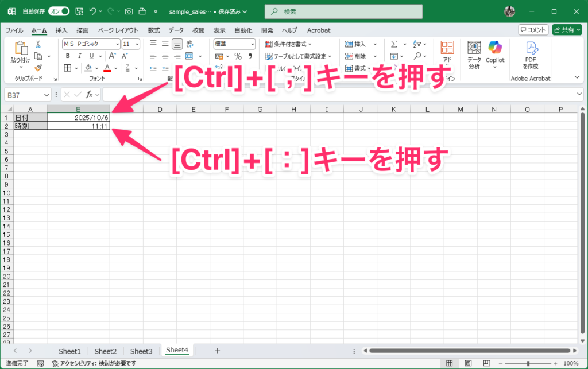The width and height of the screenshot is (588, 369).
Task: Click the 共有 (Share) button
Action: point(566,30)
